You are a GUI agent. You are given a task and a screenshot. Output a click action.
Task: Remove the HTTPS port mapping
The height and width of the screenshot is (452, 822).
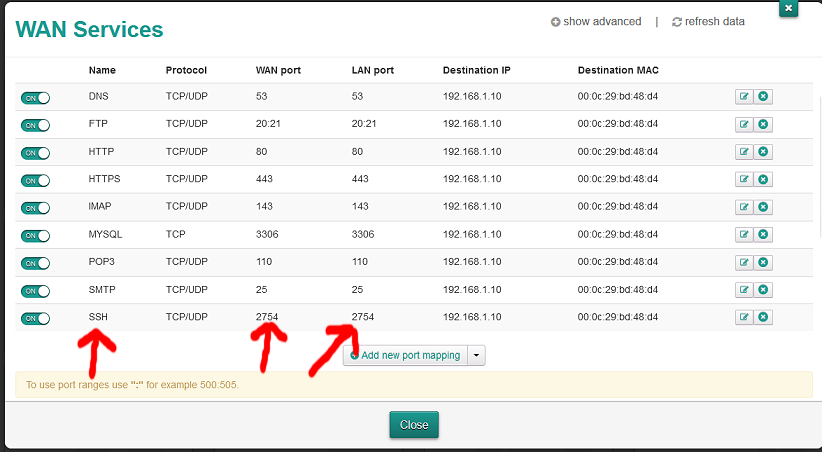(763, 180)
